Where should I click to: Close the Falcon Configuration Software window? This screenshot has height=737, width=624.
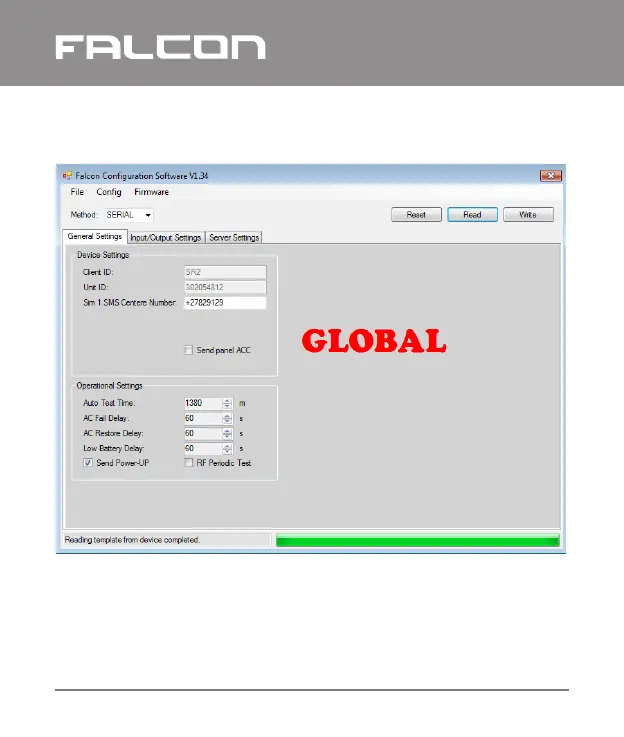pyautogui.click(x=551, y=176)
